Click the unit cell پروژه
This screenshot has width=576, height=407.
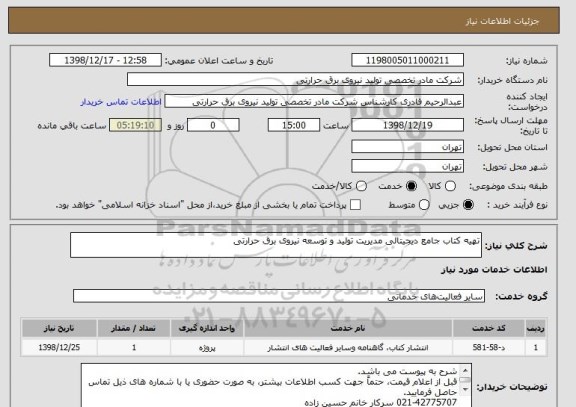click(207, 347)
